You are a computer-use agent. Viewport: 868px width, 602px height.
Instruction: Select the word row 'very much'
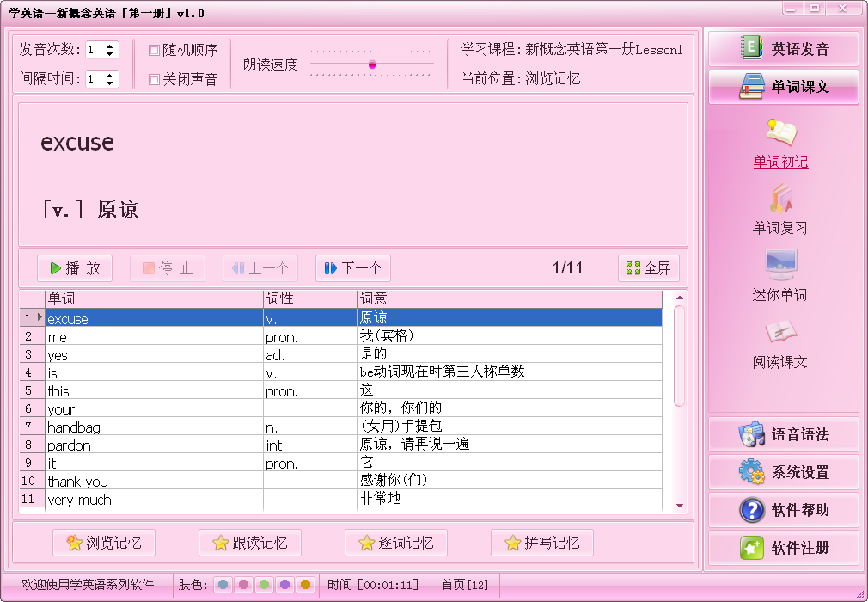[341, 499]
